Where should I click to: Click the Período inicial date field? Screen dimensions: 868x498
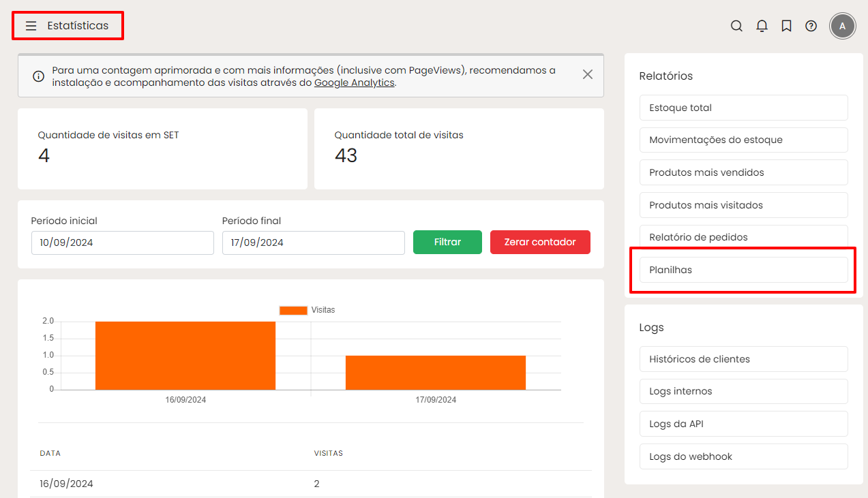click(x=123, y=243)
